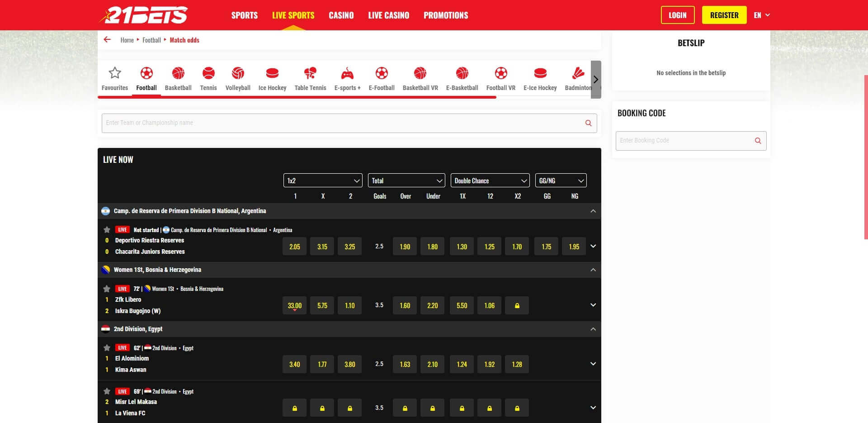Viewport: 868px width, 423px height.
Task: Select odds 2.05 for Deportivo Riestra Reserves
Action: point(294,246)
